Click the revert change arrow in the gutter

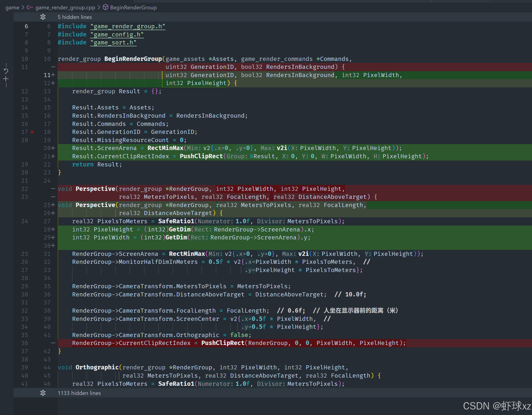click(6, 71)
